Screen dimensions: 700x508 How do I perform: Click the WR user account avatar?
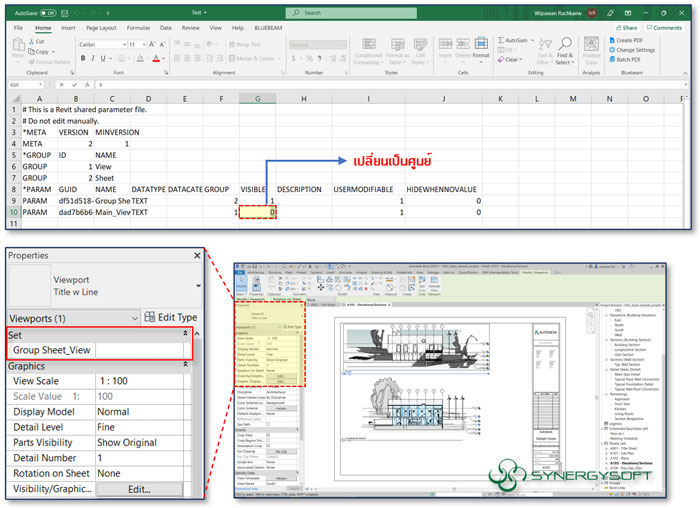coord(592,13)
